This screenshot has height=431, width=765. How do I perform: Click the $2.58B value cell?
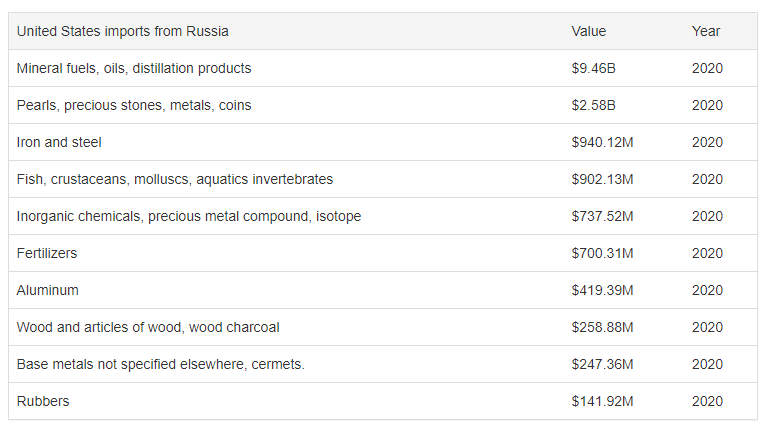[593, 105]
